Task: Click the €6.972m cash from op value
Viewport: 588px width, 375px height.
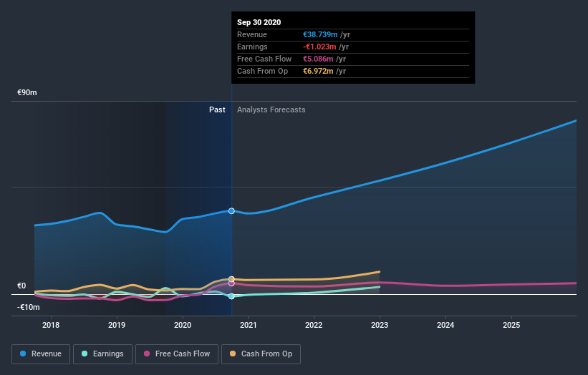Action: tap(318, 71)
